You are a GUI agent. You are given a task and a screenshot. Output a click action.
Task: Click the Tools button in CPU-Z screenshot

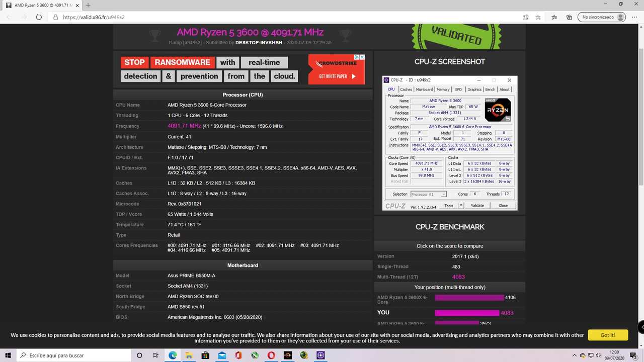(x=449, y=206)
